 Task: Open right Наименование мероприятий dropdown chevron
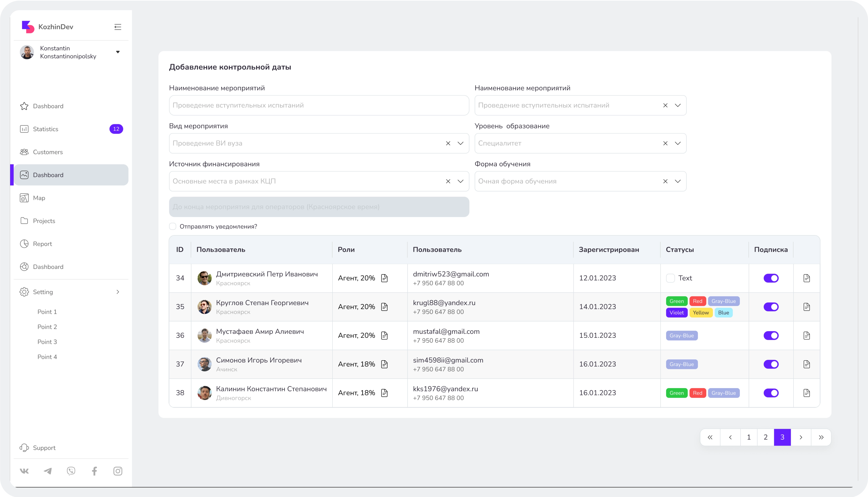(677, 105)
